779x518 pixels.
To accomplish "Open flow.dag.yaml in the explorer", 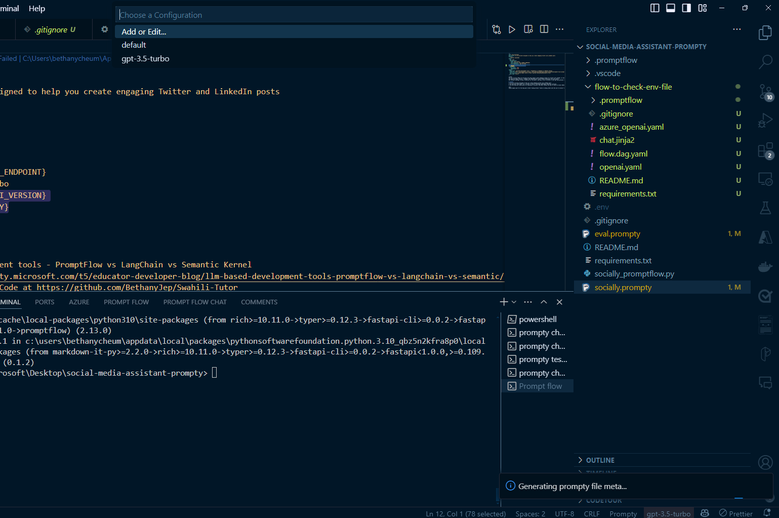I will (x=623, y=154).
